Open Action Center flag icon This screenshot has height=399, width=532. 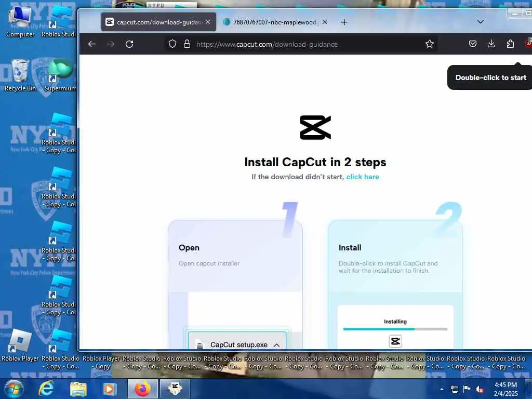pyautogui.click(x=467, y=389)
